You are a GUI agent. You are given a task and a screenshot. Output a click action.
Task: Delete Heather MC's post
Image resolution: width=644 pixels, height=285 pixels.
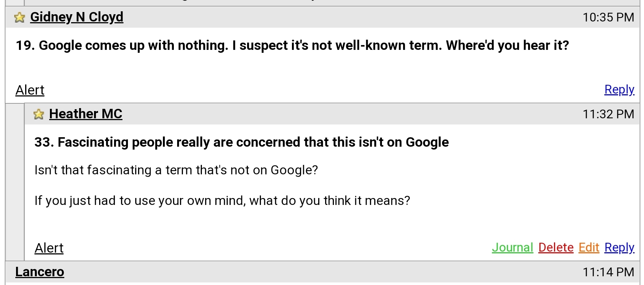coord(555,248)
